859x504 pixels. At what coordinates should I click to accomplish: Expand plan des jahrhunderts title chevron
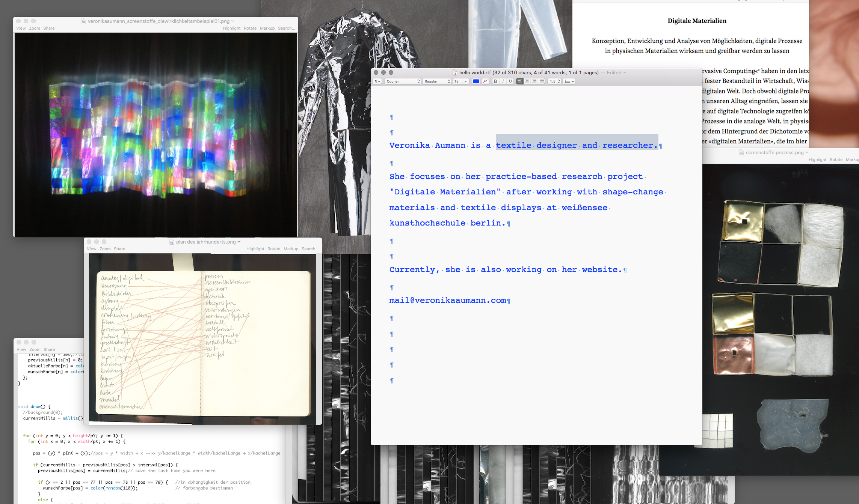(x=239, y=242)
